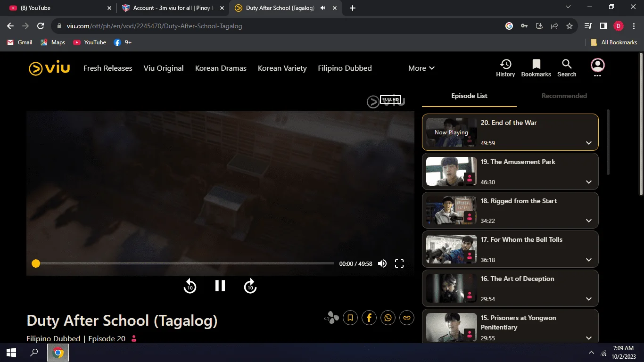Open the Gmail bookmark
The height and width of the screenshot is (362, 644).
pyautogui.click(x=20, y=42)
